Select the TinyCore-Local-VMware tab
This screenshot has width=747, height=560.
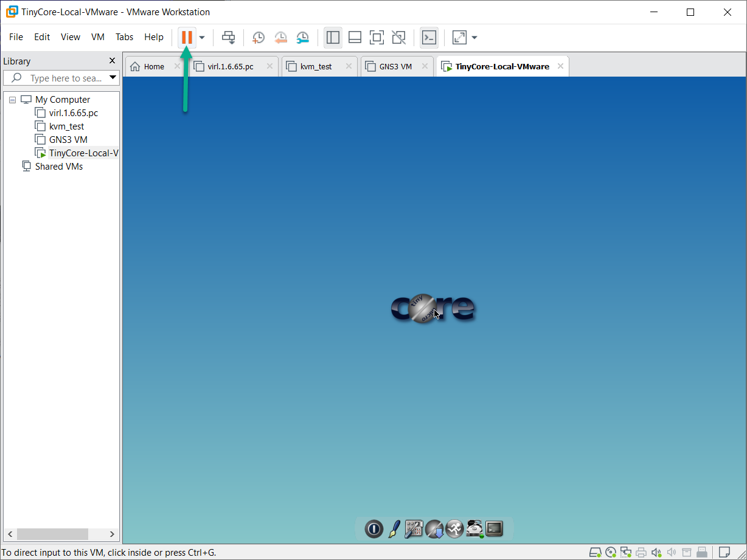(x=502, y=66)
